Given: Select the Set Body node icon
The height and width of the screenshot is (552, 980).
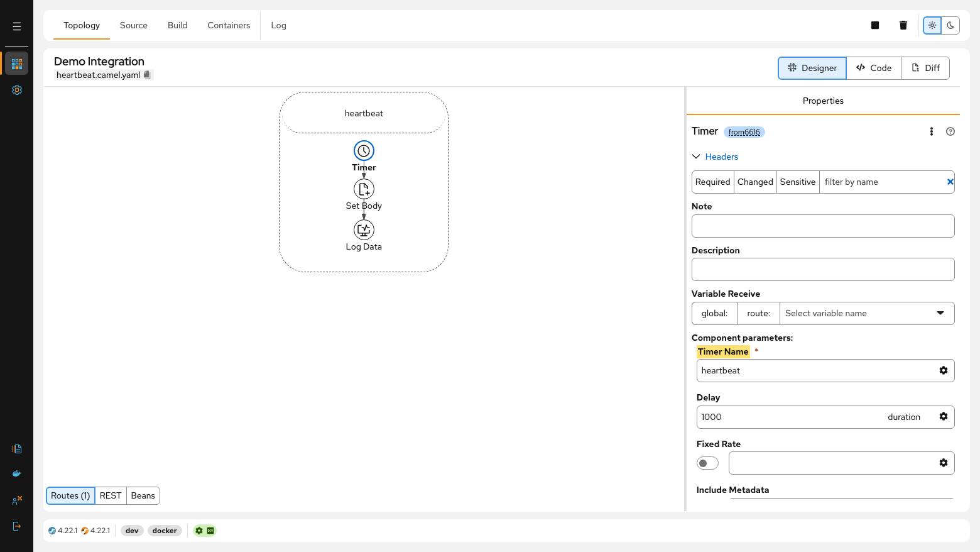Looking at the screenshot, I should coord(364,189).
